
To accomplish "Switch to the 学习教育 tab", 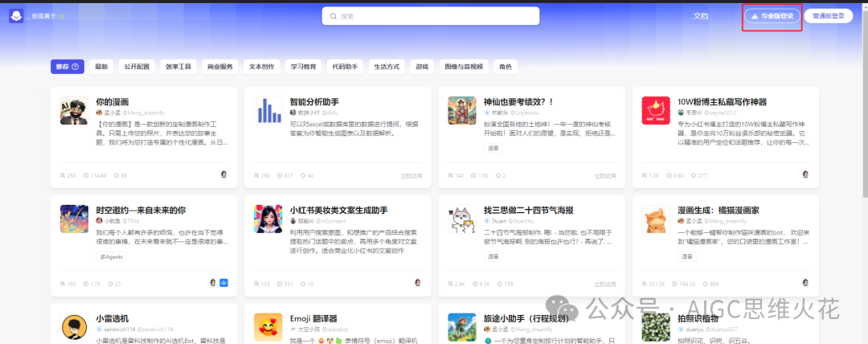I will pyautogui.click(x=303, y=67).
